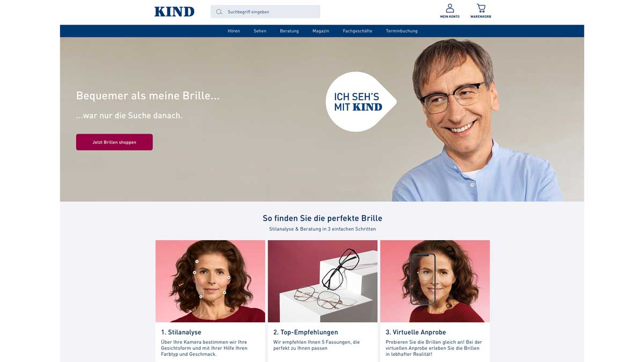Select the '2. Top-Empfehlungen' heading
This screenshot has height=362, width=644.
point(305,332)
